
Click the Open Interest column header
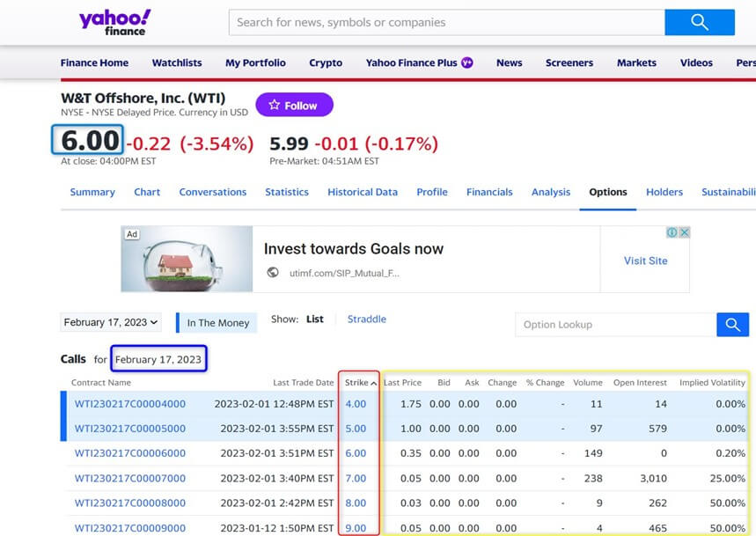(640, 382)
